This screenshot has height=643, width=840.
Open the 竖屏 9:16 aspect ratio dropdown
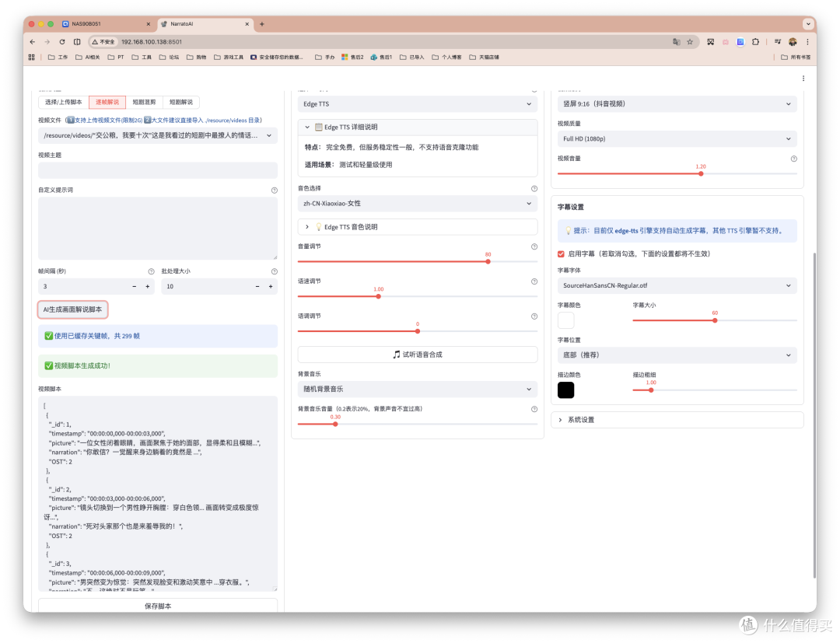677,104
